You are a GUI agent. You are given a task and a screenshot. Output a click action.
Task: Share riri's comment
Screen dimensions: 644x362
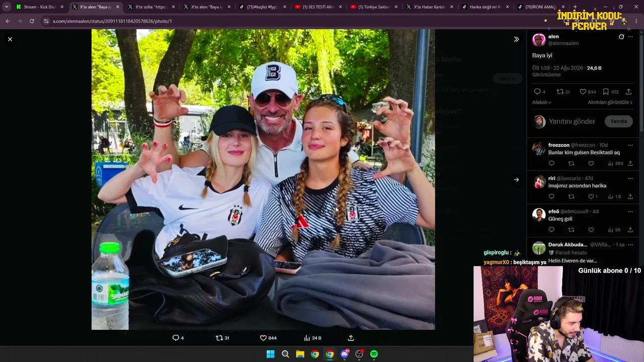pos(630,197)
